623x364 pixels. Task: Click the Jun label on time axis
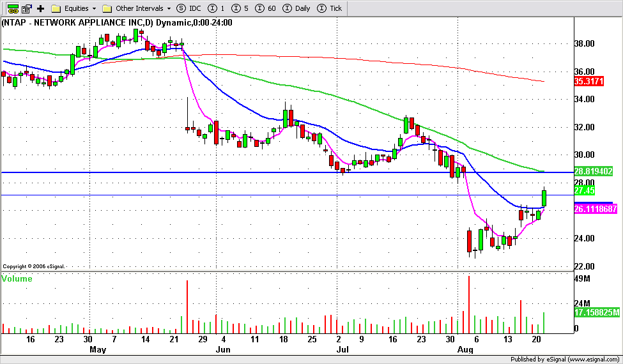coord(223,350)
